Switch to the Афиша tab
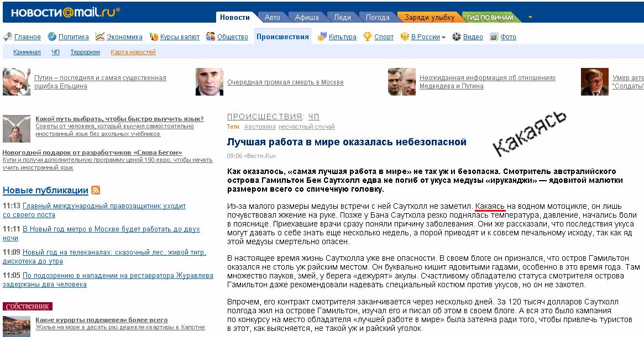The image size is (644, 337). click(x=307, y=17)
